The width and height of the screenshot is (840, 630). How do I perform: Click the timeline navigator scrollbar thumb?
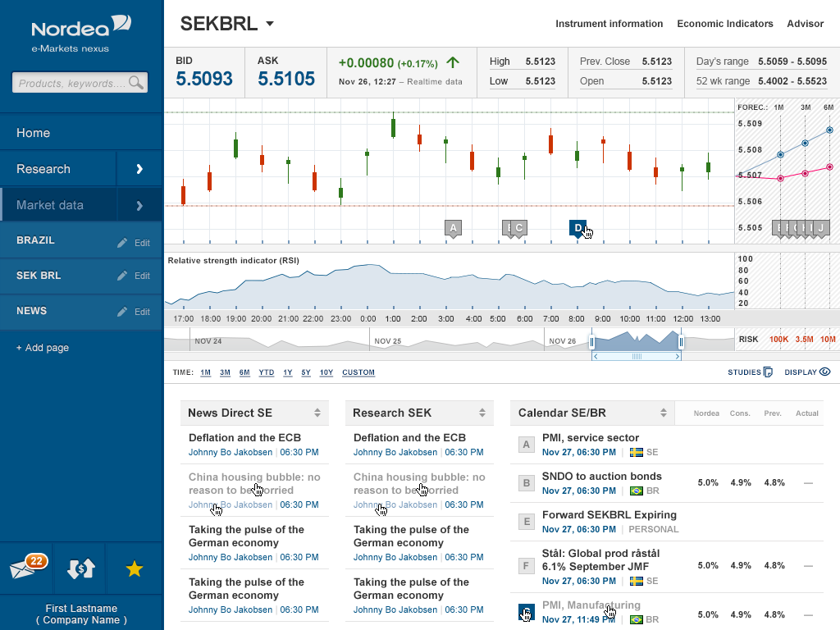[x=637, y=356]
